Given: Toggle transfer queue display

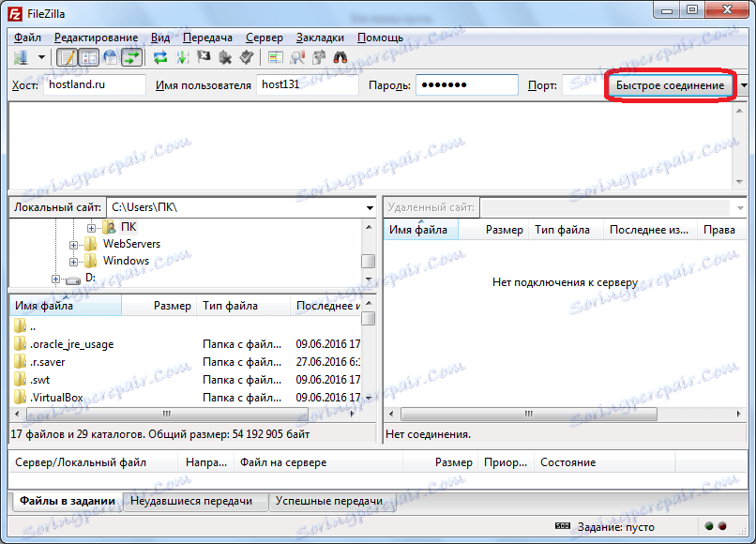Looking at the screenshot, I should pyautogui.click(x=131, y=58).
